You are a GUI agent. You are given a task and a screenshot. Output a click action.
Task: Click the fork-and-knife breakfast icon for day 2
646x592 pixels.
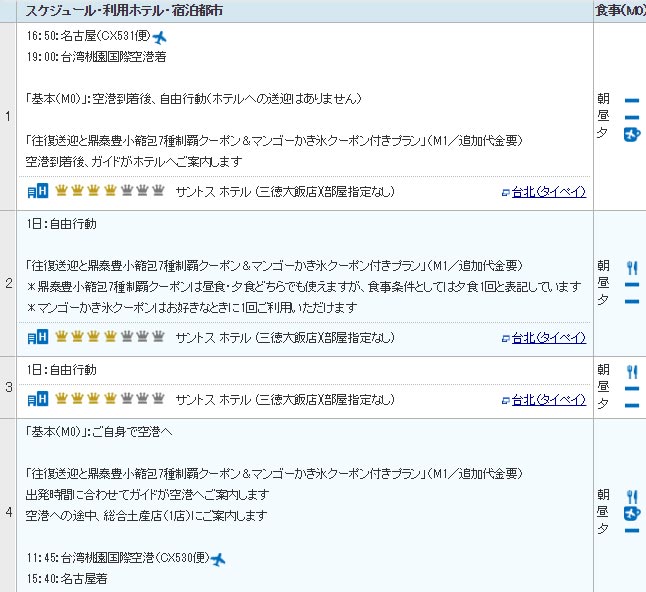(632, 268)
